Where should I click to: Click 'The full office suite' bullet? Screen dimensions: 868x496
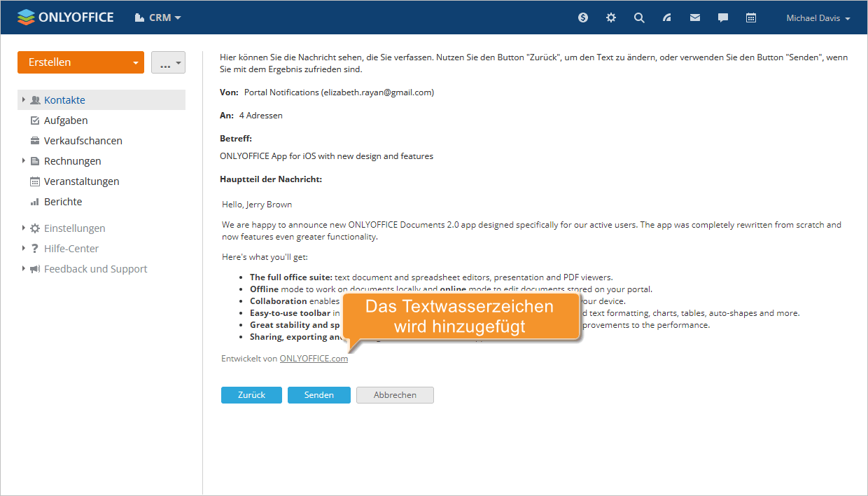pos(291,277)
